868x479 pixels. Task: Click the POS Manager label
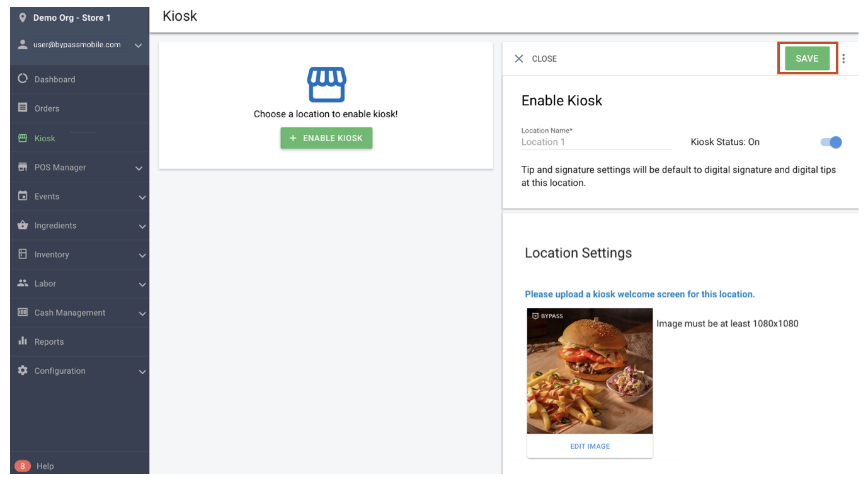60,168
